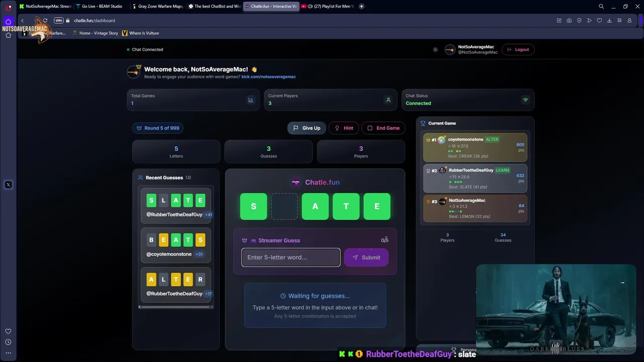Viewport: 644px width, 362px height.
Task: Click the chatle.fun/dashboard address bar
Action: coord(95,21)
